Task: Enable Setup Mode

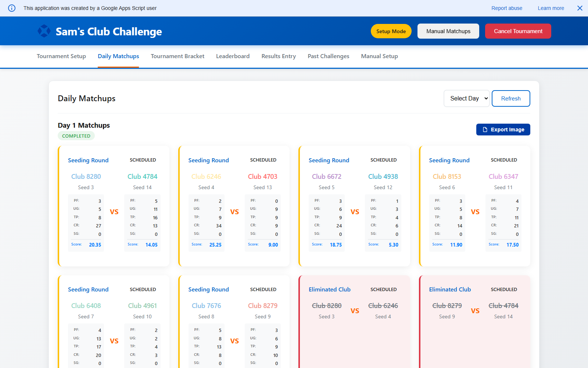Action: pyautogui.click(x=391, y=31)
